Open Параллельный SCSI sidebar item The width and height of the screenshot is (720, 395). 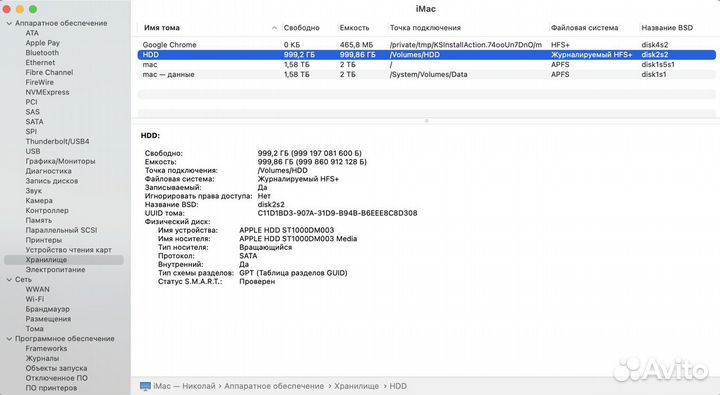pos(62,230)
